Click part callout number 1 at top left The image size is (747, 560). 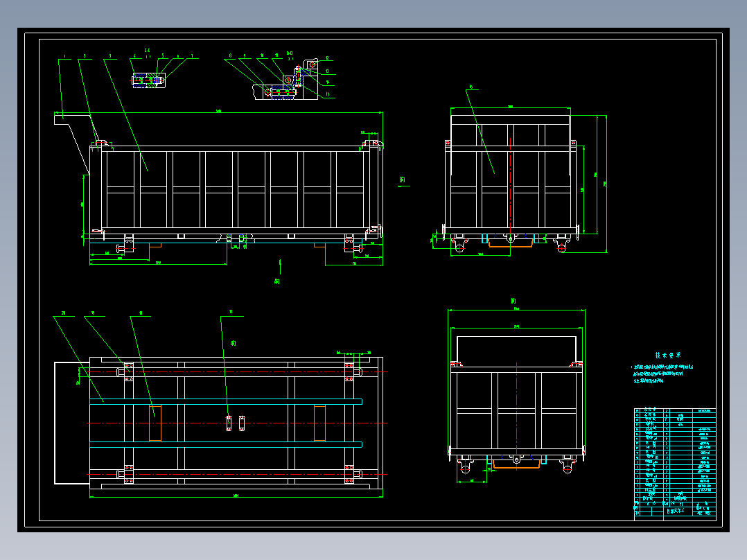[x=64, y=56]
